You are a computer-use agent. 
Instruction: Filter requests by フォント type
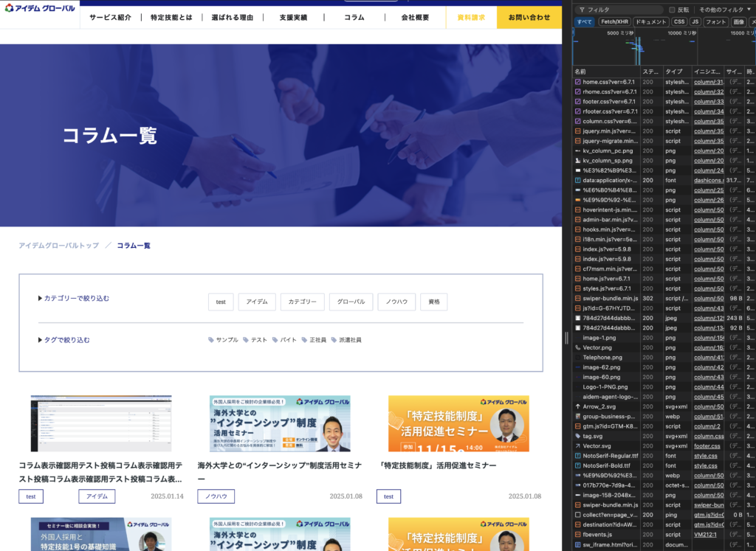[x=716, y=21]
